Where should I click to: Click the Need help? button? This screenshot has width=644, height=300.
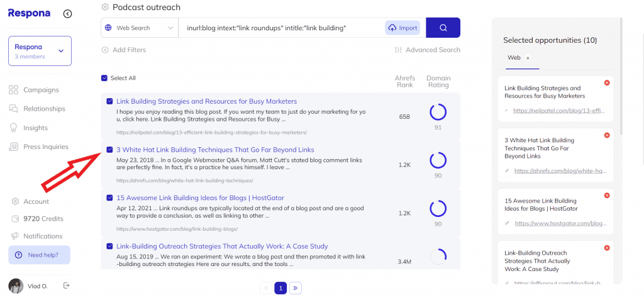click(40, 255)
